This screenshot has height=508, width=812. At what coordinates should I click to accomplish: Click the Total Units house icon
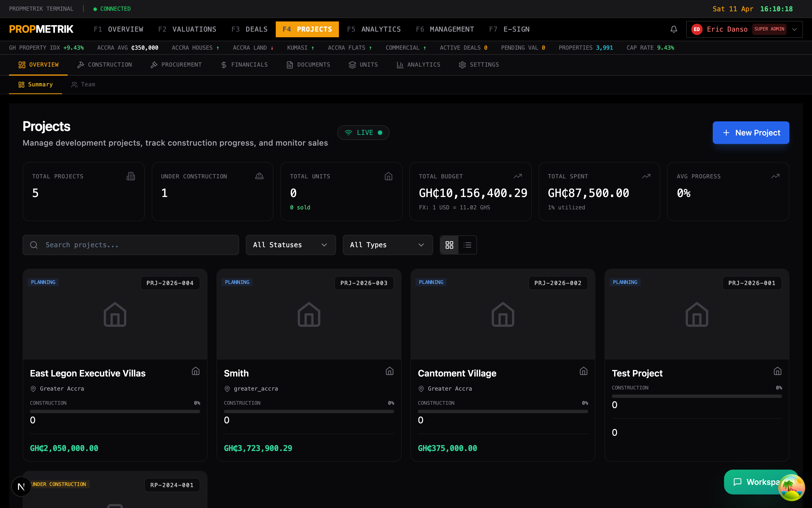coord(388,176)
